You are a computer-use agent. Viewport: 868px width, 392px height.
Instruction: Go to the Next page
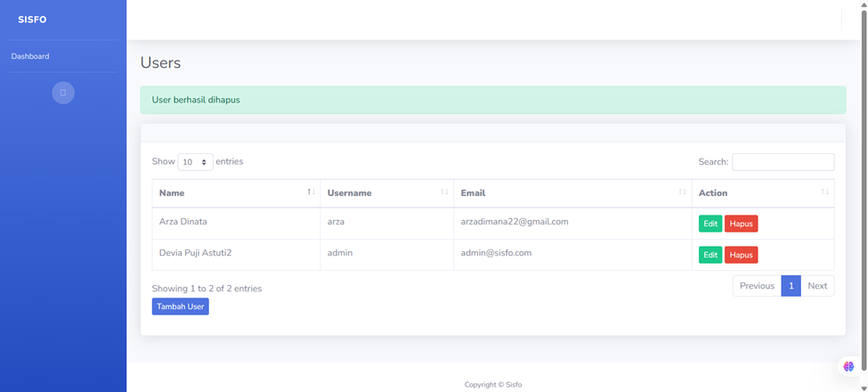[x=817, y=286]
